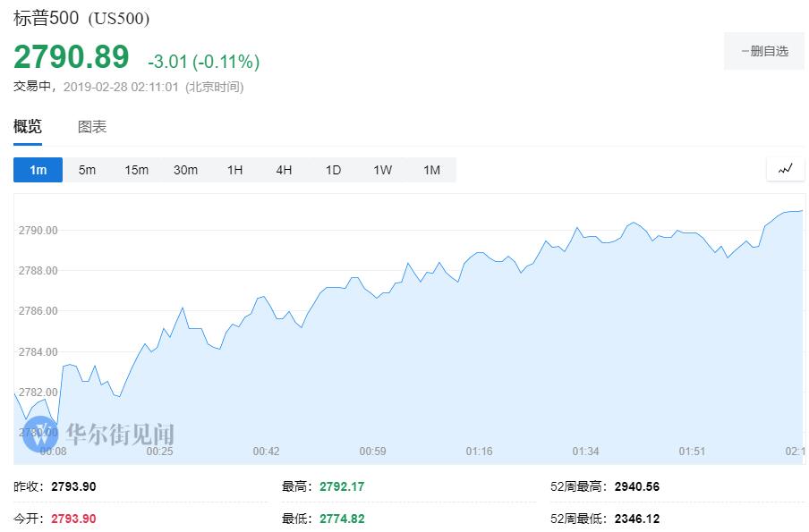Select the 5m interval
Viewport: 809px width, 532px height.
pos(87,170)
